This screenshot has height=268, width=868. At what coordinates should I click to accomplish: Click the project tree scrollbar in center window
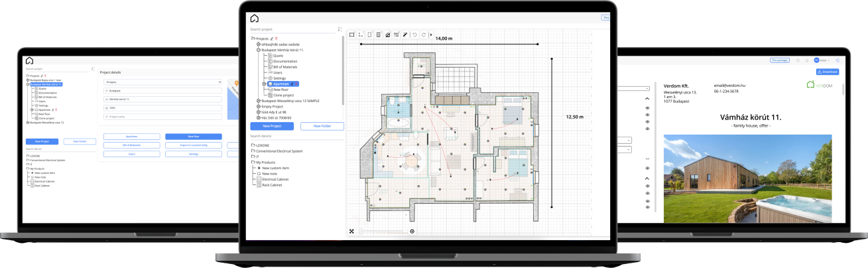pyautogui.click(x=343, y=70)
